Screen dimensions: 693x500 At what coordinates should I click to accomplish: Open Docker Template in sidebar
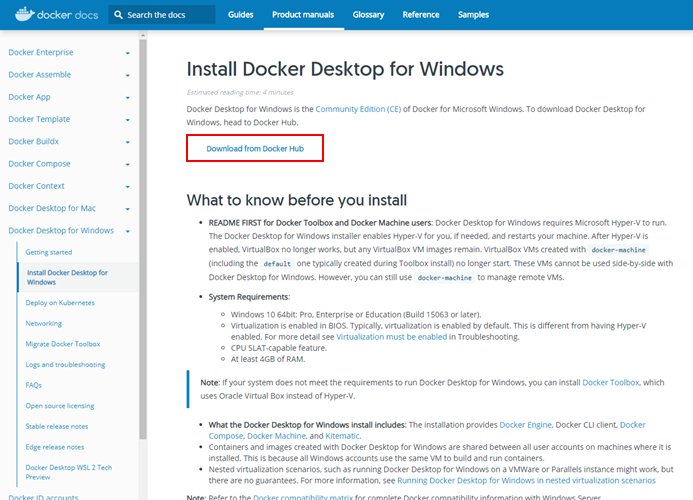pos(39,119)
